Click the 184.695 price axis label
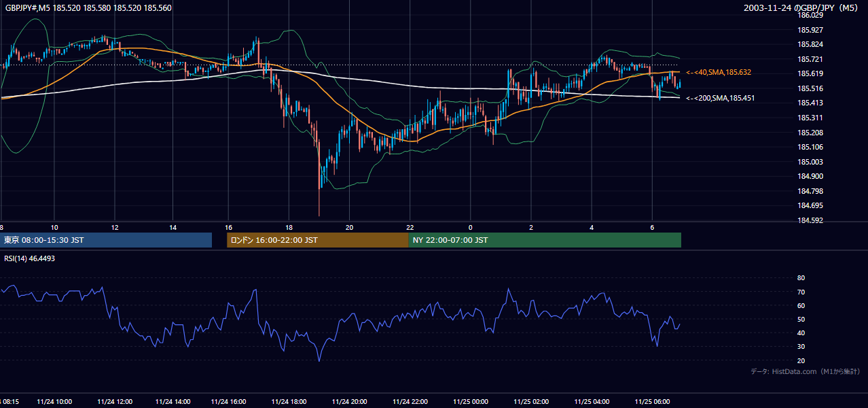The width and height of the screenshot is (868, 408). (810, 205)
